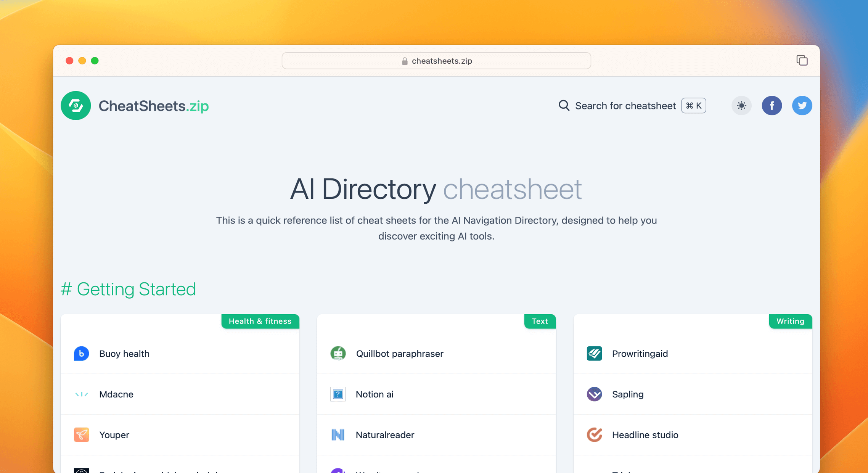The width and height of the screenshot is (868, 473).
Task: Click the Writing category tag
Action: 790,321
